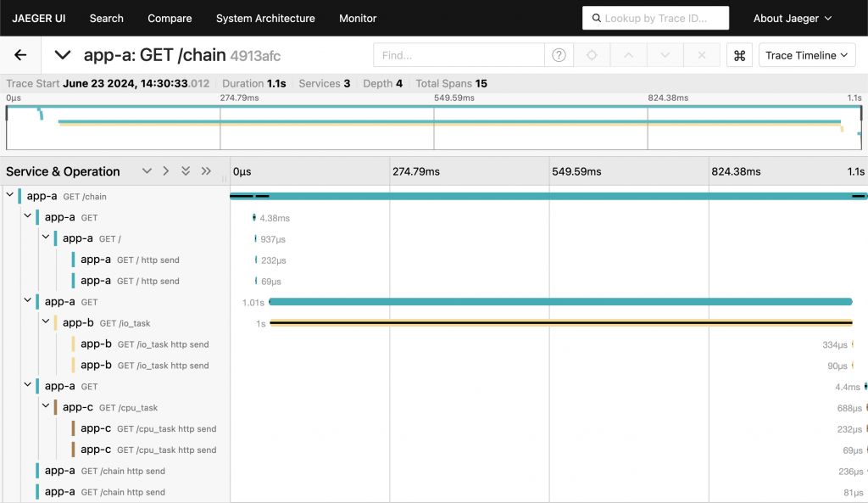868x503 pixels.
Task: Expand one level using single right chevron
Action: (x=165, y=171)
